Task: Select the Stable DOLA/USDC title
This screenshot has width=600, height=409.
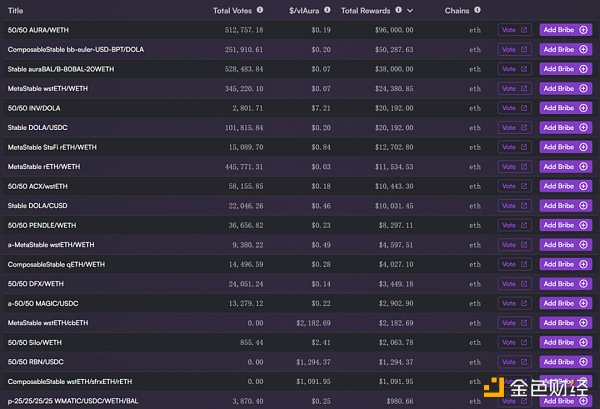Action: (x=38, y=127)
